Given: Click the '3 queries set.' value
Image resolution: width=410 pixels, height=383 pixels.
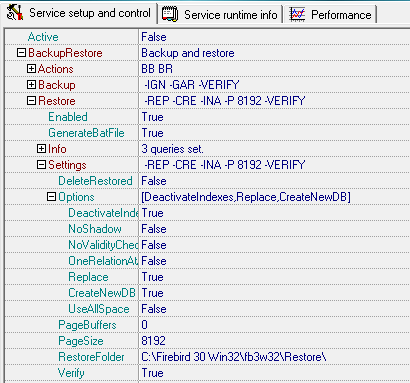Looking at the screenshot, I should pyautogui.click(x=172, y=149).
